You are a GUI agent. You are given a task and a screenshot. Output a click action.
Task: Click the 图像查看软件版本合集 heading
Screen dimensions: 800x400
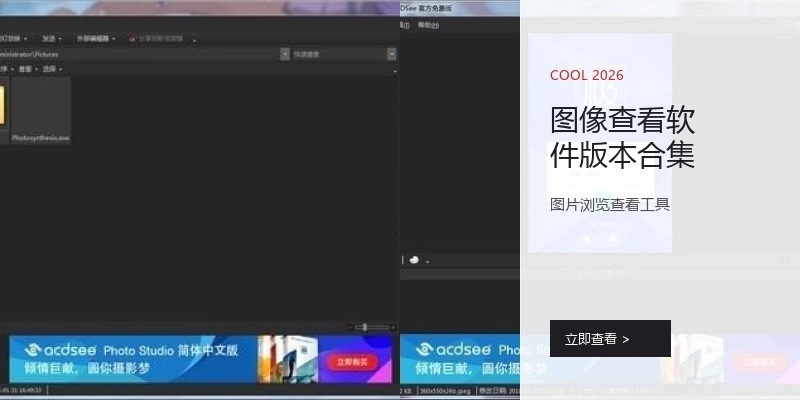coord(622,137)
